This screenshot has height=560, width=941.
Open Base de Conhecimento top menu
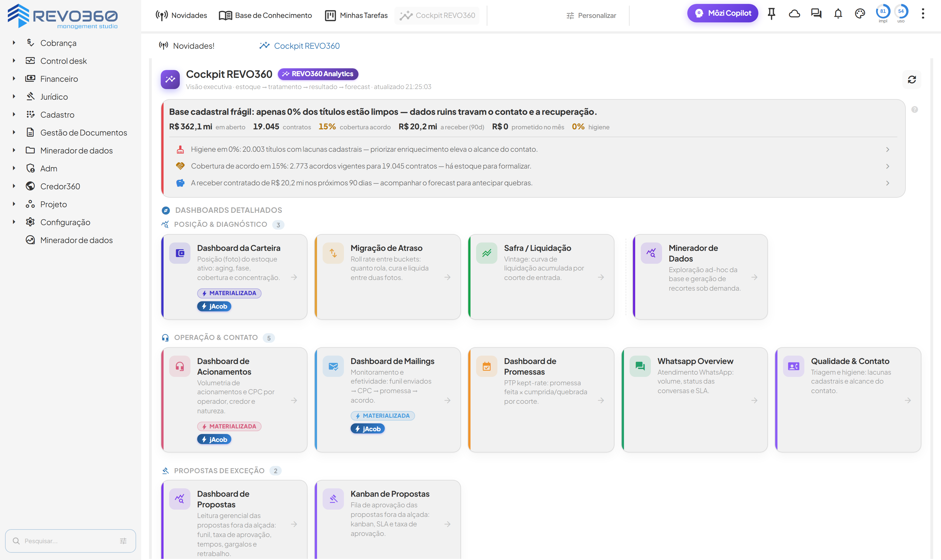tap(266, 15)
